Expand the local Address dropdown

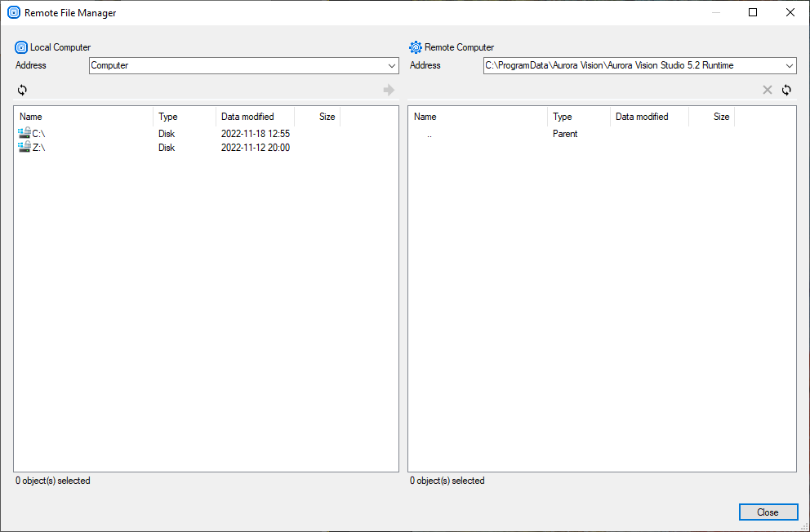[x=392, y=66]
